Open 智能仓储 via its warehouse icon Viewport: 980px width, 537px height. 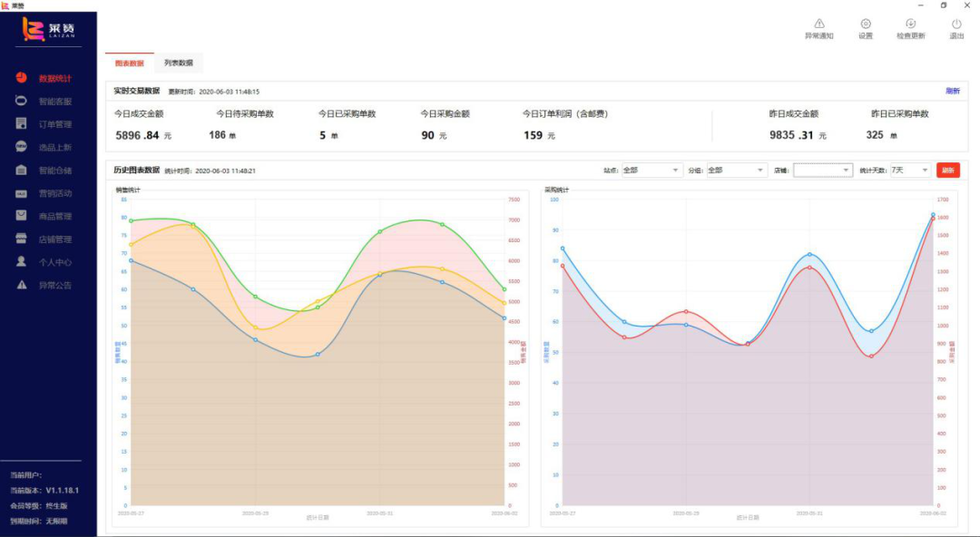(x=21, y=170)
